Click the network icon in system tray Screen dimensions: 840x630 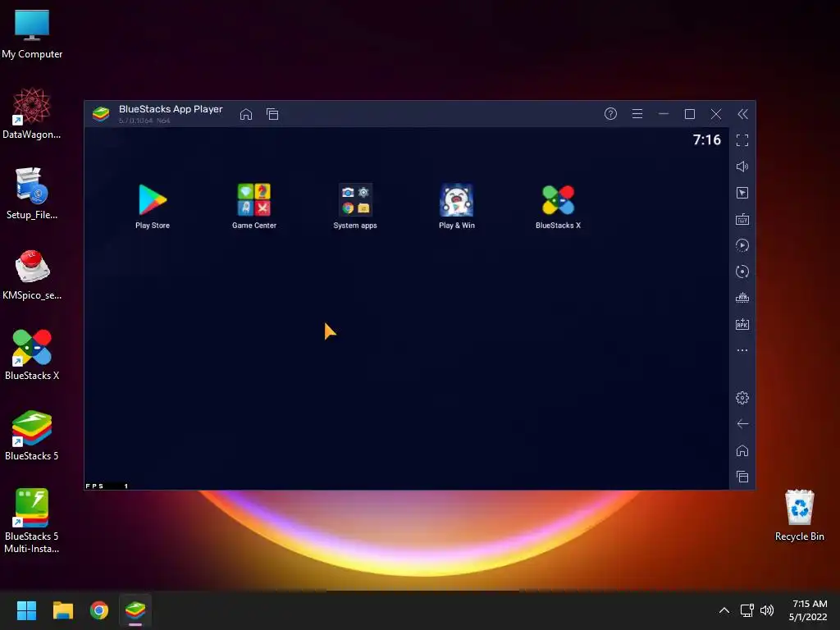click(746, 610)
